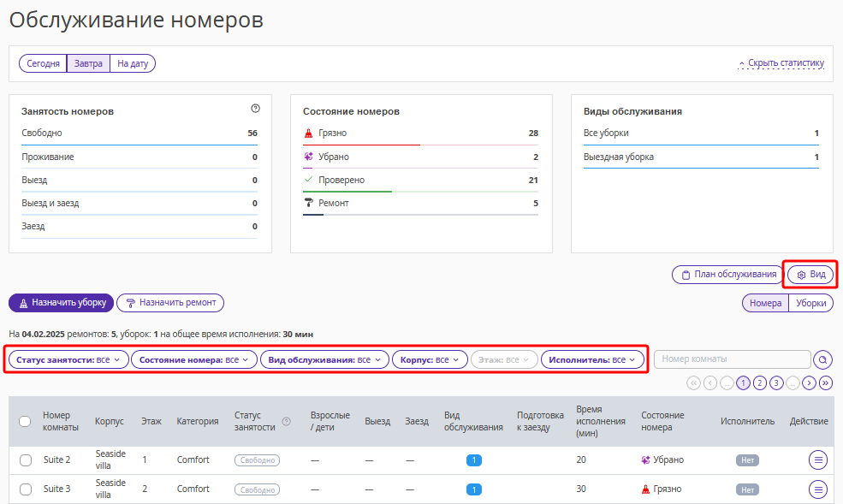The image size is (843, 504).
Task: Check the checkbox for Suite 3 row
Action: tap(26, 489)
